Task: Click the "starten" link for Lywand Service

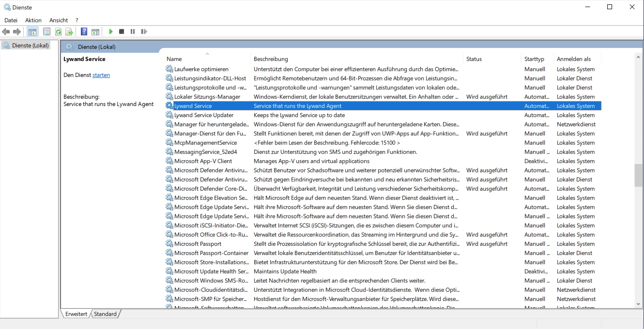Action: pyautogui.click(x=101, y=75)
